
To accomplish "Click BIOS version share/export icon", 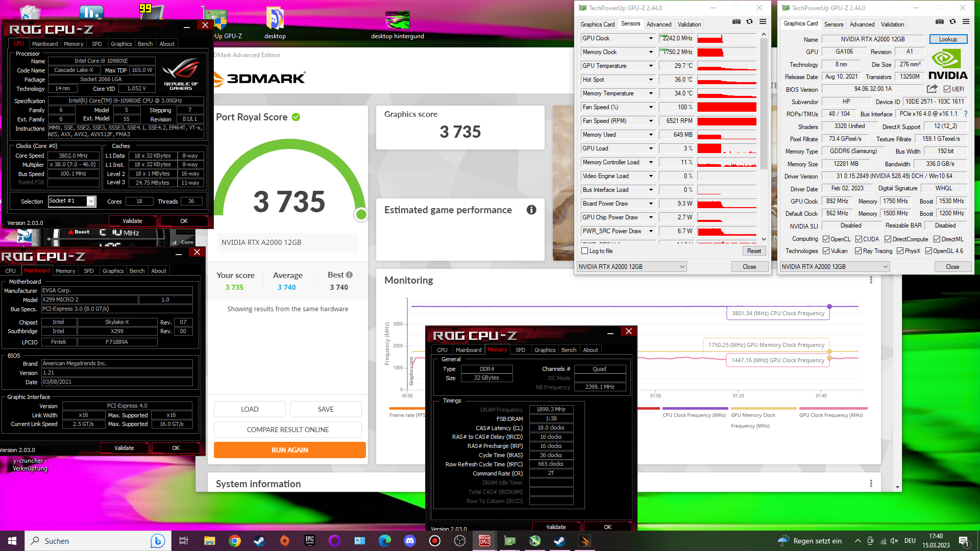I will point(932,88).
